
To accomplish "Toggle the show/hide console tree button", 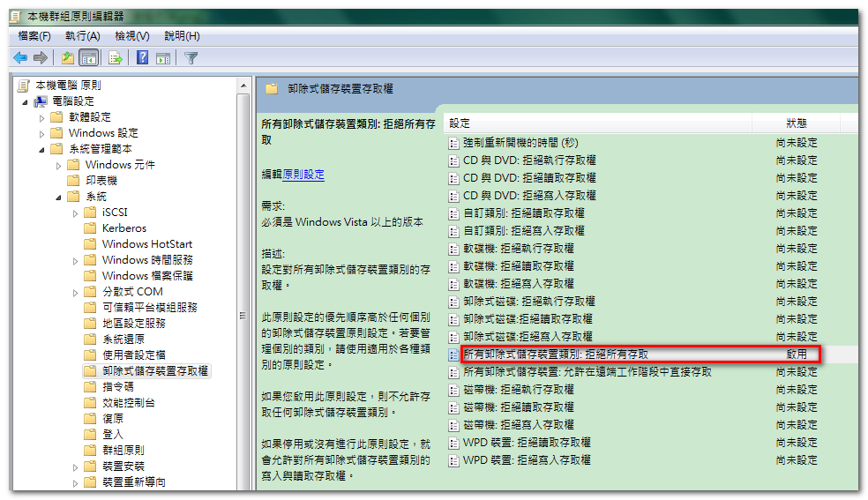I will tap(88, 58).
